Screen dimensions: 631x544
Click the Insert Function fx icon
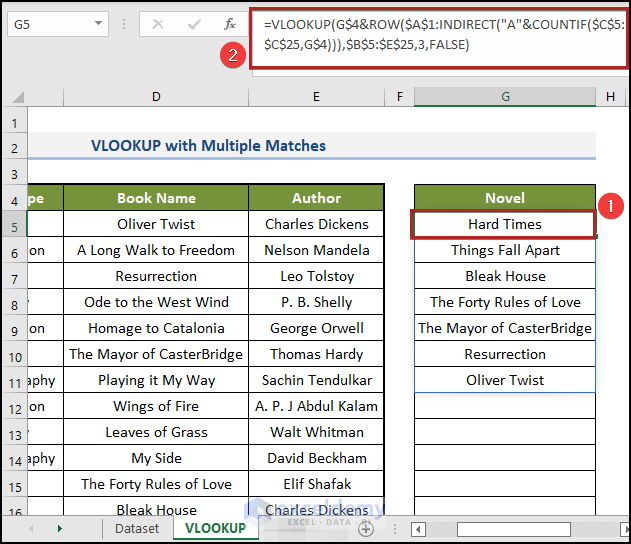pyautogui.click(x=230, y=24)
